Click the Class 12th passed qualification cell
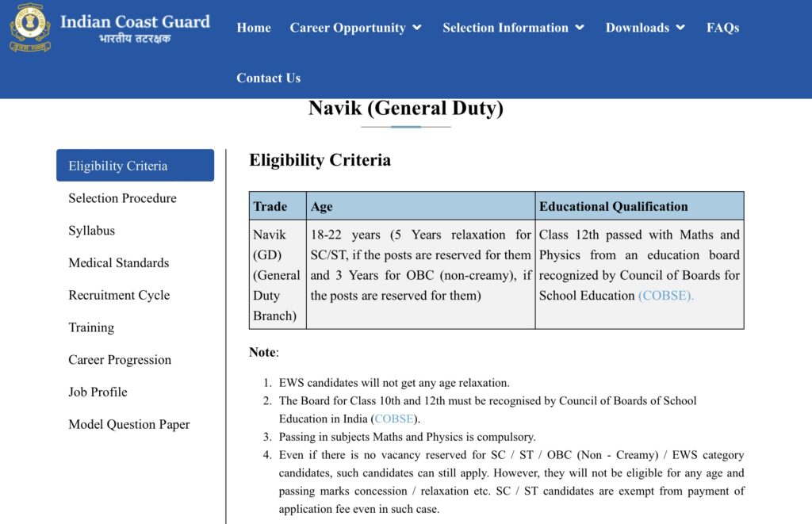Screen dimensions: 812x524 click(x=640, y=275)
